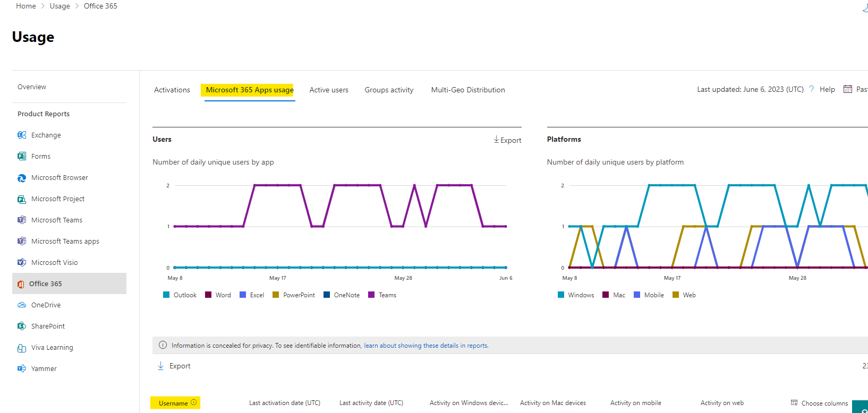This screenshot has width=868, height=413.
Task: Toggle the Teams legend series
Action: (382, 295)
